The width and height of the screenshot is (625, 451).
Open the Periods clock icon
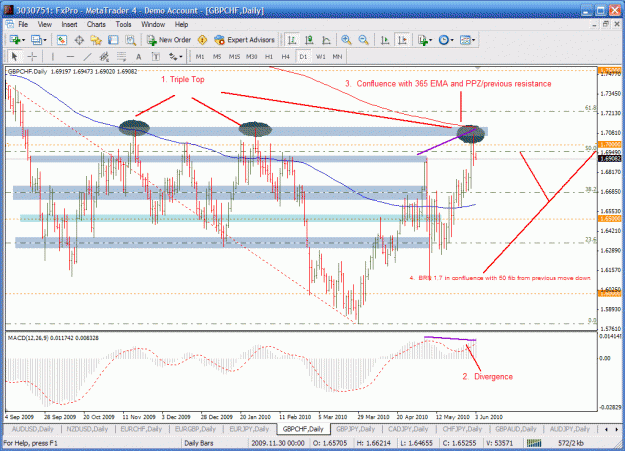click(x=443, y=40)
